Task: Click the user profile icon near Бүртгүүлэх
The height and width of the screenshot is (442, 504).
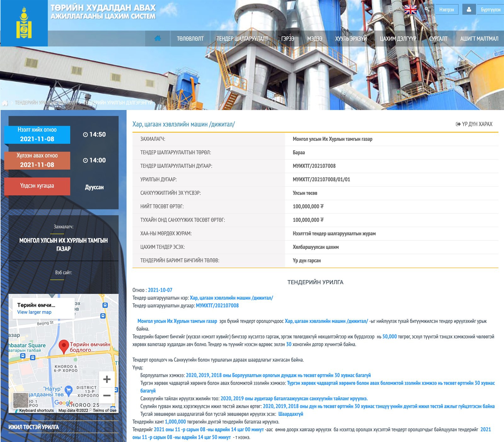Action: coord(469,9)
